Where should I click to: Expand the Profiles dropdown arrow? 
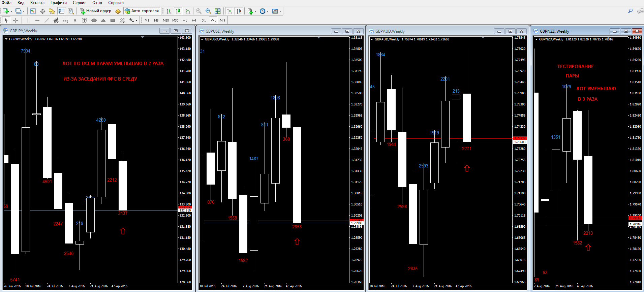point(24,11)
